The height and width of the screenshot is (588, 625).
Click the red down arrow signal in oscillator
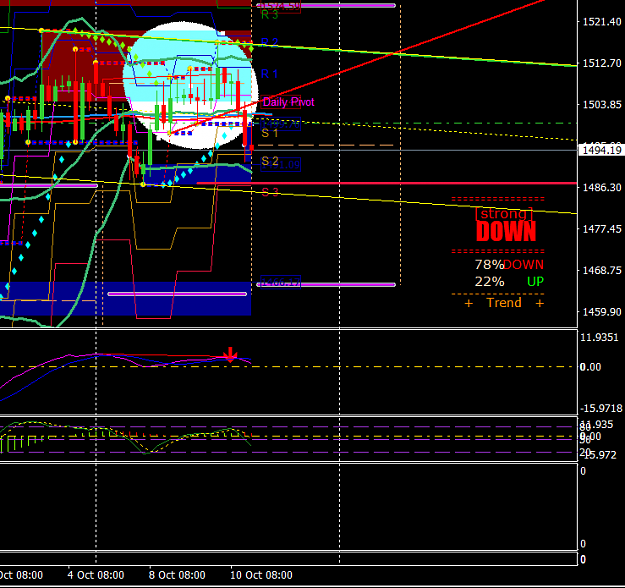(x=230, y=354)
